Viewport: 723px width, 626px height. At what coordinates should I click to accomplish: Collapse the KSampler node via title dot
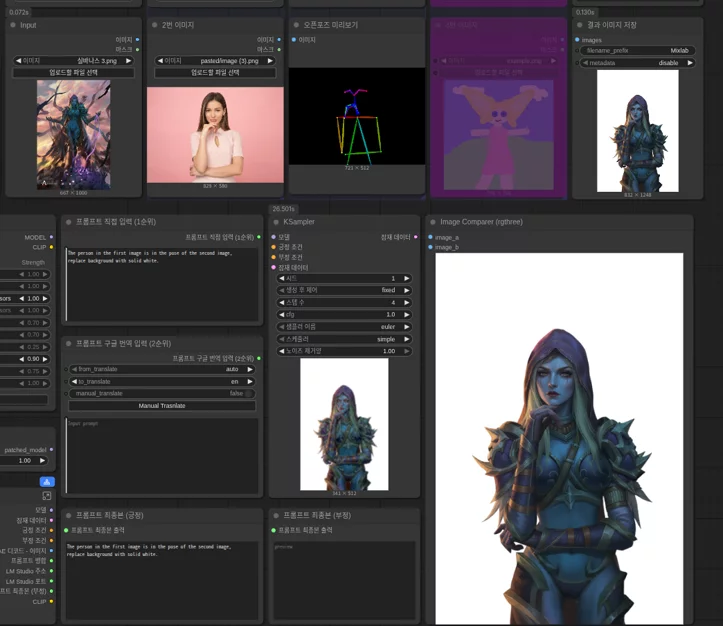coord(276,222)
